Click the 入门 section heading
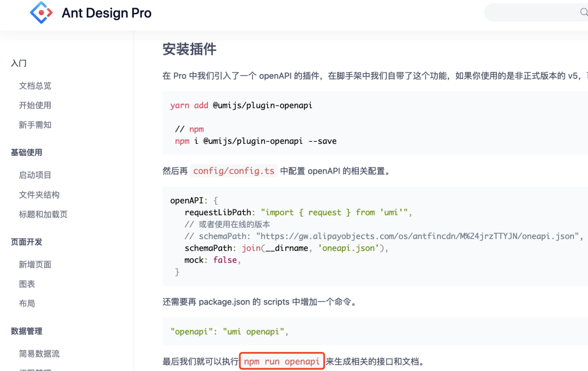The image size is (588, 371). tap(19, 63)
